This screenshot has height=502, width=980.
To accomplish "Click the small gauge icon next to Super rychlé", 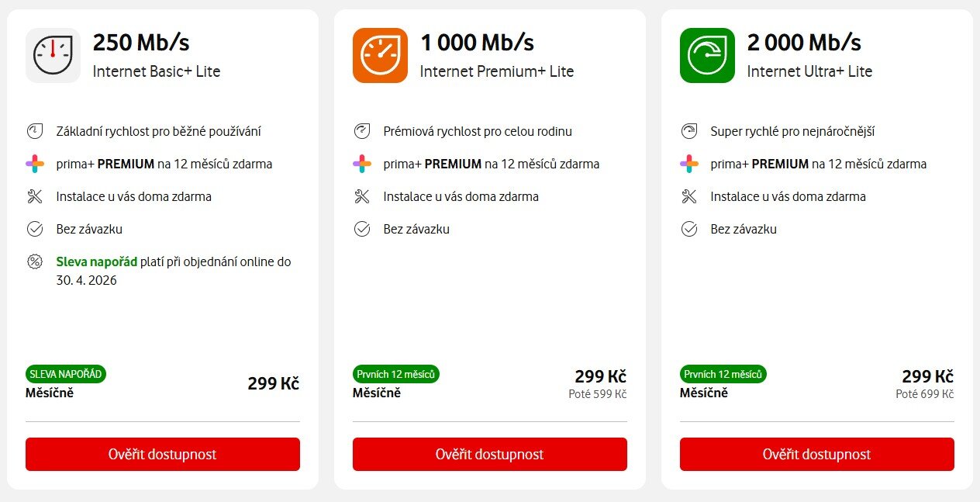I will click(x=689, y=131).
